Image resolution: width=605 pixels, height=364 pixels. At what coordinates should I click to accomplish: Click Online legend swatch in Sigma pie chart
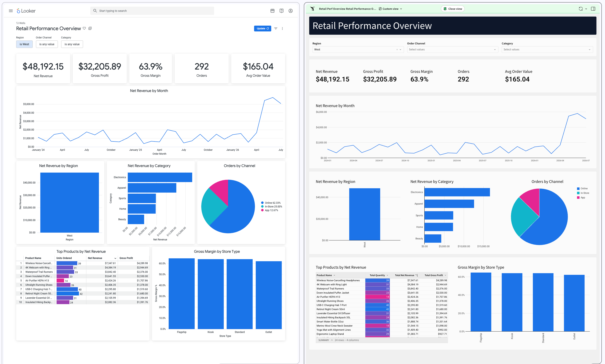point(578,189)
